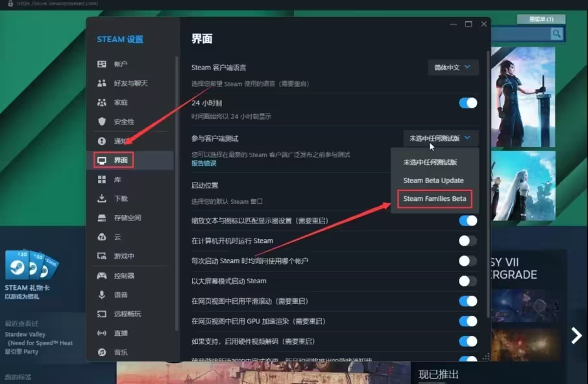Screen dimensions: 588x384
Task: Open the Controller (控制器) label in the sidebar
Action: 124,276
